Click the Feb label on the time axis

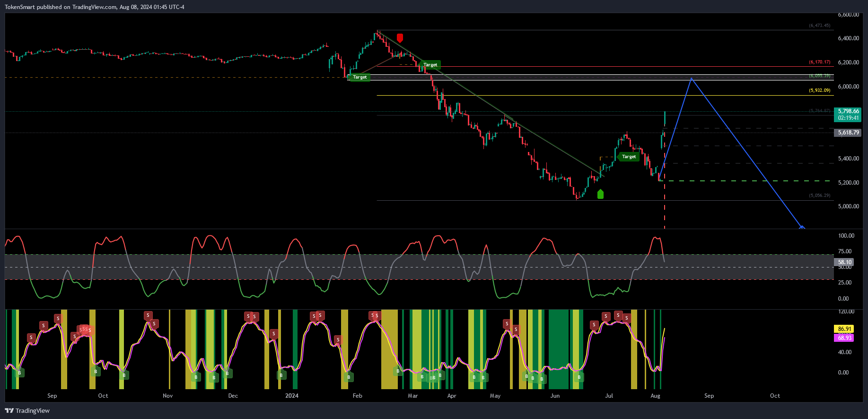click(358, 396)
